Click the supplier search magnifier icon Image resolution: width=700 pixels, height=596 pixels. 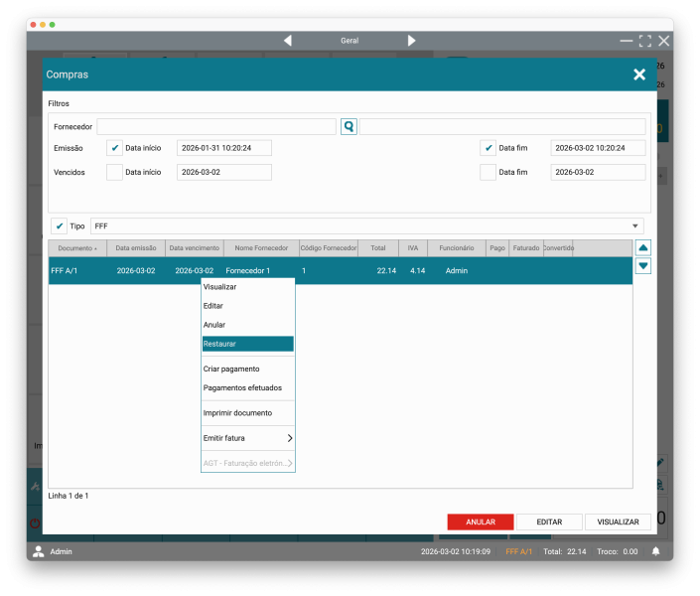[x=349, y=127]
